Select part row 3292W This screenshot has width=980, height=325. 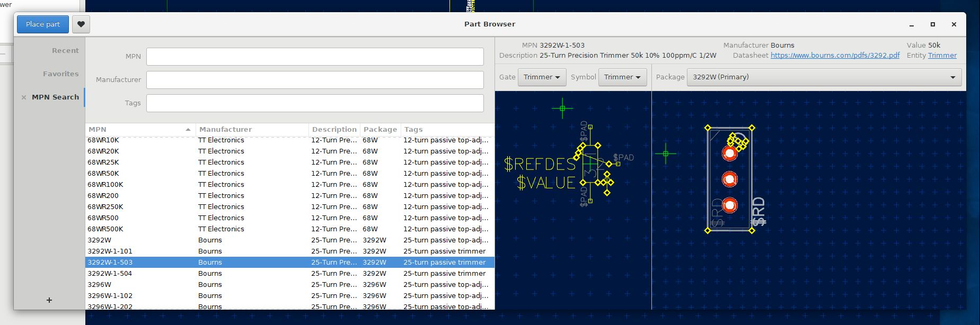click(x=290, y=240)
